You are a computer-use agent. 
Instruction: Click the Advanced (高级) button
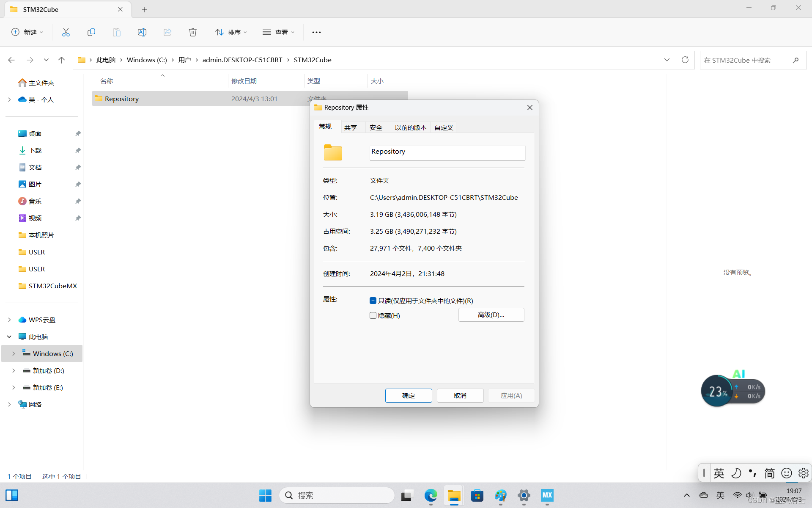coord(491,315)
